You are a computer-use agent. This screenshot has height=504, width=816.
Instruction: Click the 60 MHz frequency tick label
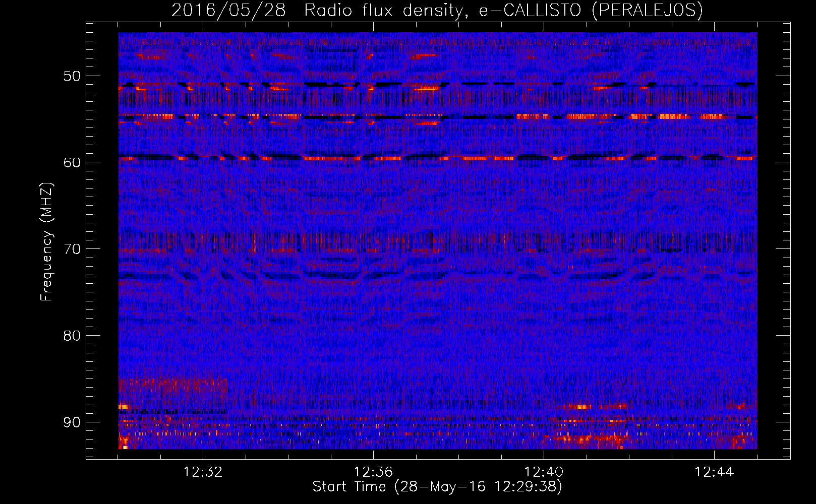(72, 162)
